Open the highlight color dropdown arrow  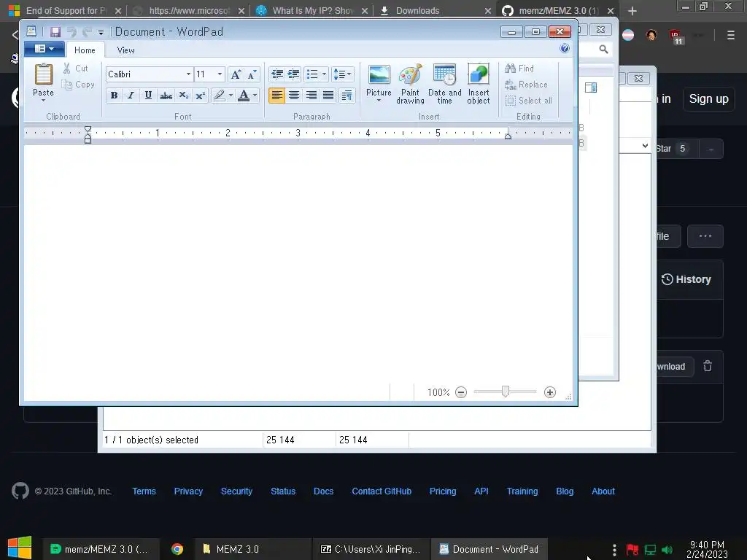click(x=231, y=96)
